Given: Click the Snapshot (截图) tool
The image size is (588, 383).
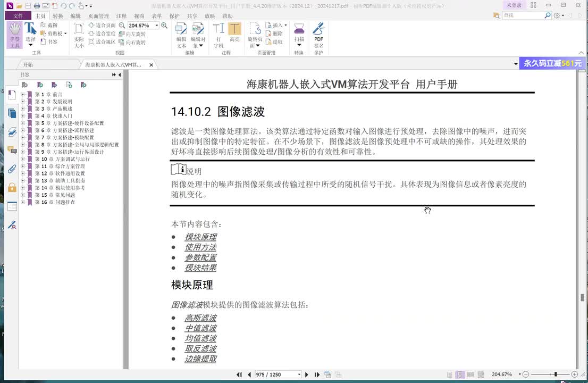Looking at the screenshot, I should pos(49,25).
